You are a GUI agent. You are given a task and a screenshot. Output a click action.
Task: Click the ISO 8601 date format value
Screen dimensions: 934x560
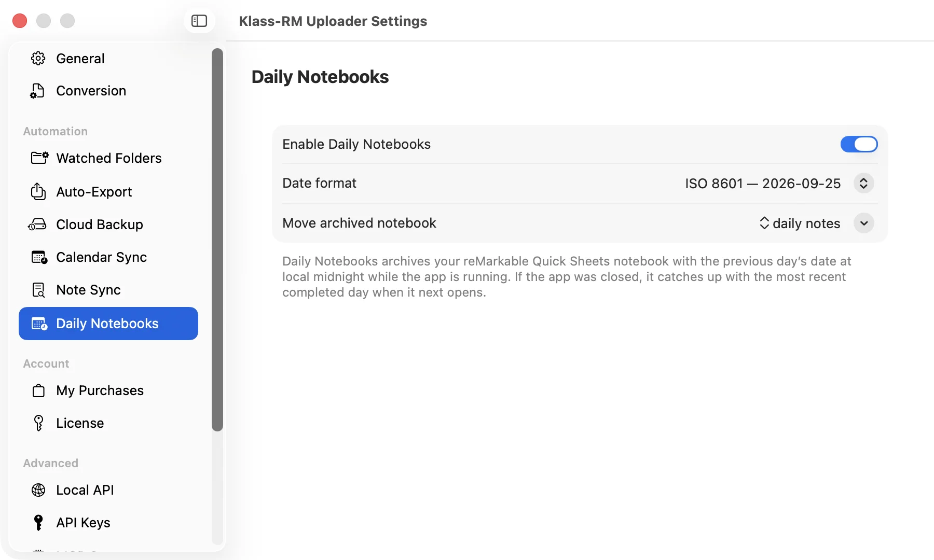click(763, 183)
